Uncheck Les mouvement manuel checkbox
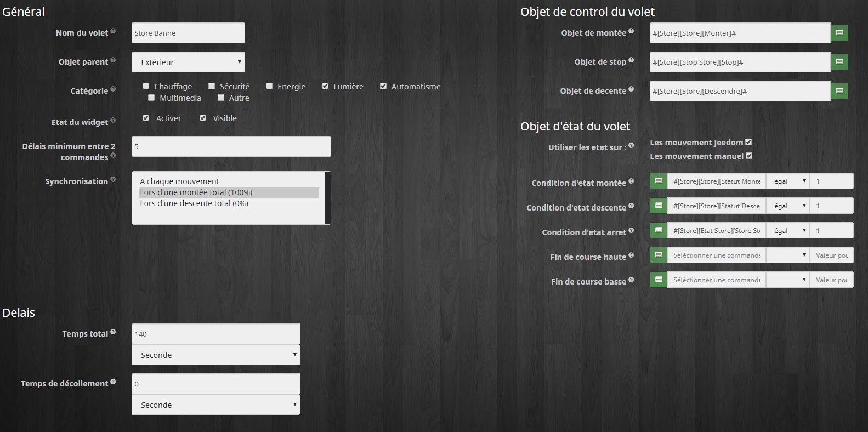The height and width of the screenshot is (432, 868). (x=749, y=156)
